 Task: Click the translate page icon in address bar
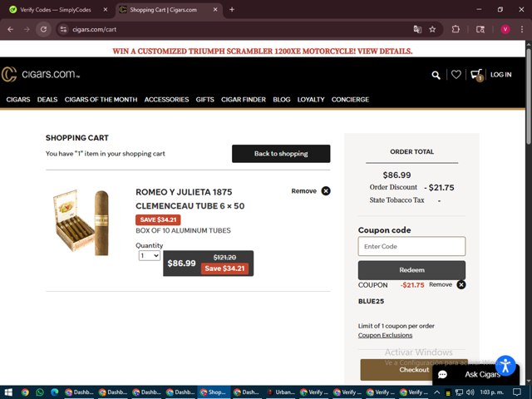417,30
